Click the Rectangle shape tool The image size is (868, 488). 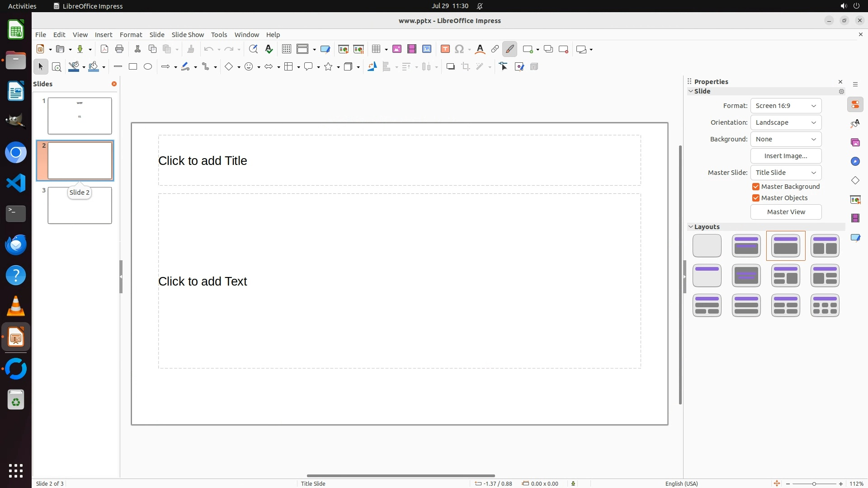point(133,67)
